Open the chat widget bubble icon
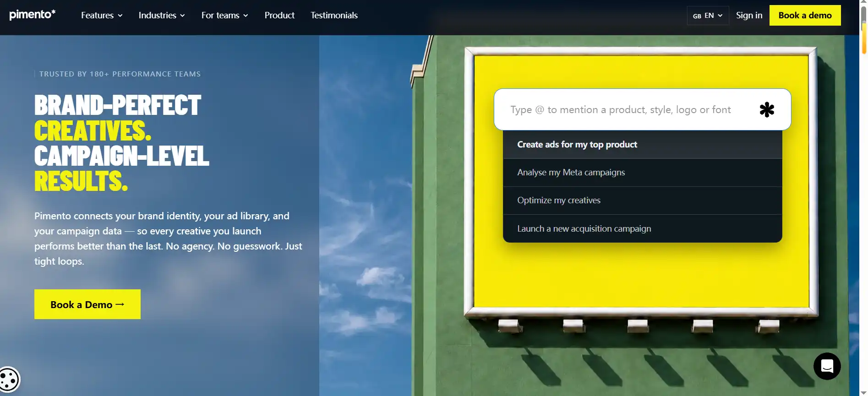Viewport: 868px width, 396px height. (x=827, y=366)
